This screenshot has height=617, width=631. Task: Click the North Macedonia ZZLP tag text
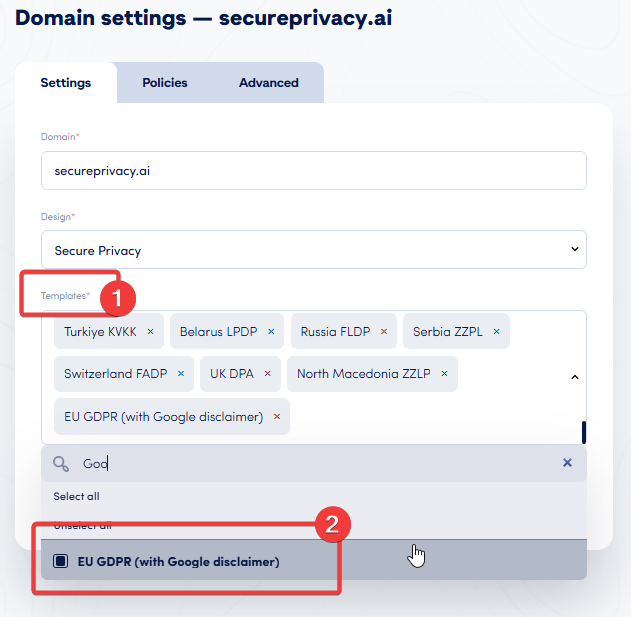(364, 374)
